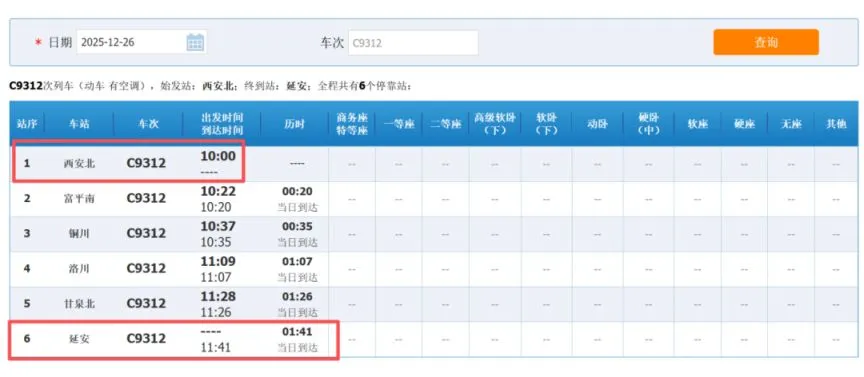
Task: Click arrival time 11:41 for 延安
Action: click(x=215, y=348)
